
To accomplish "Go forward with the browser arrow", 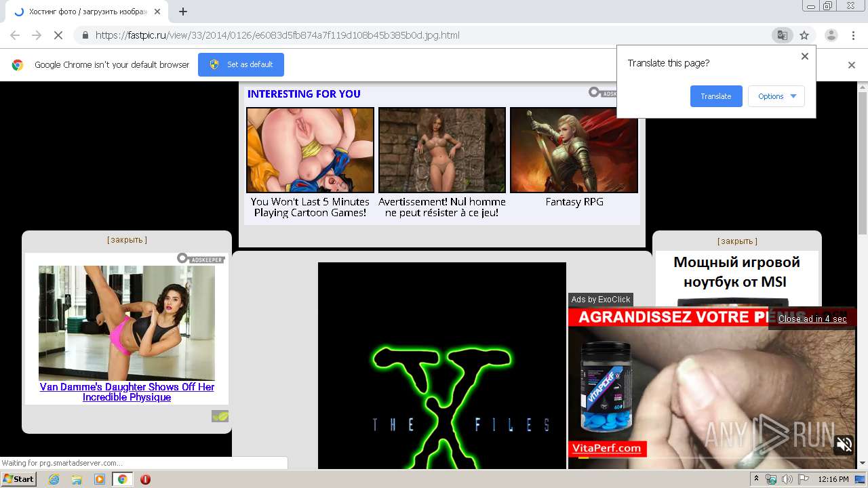I will (37, 35).
